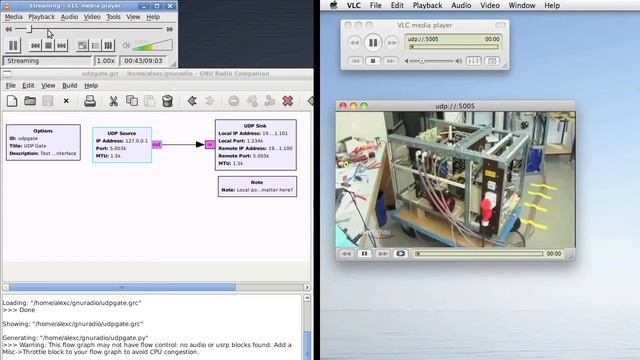
Task: Pause playback in Streaming VLC window
Action: (x=13, y=45)
